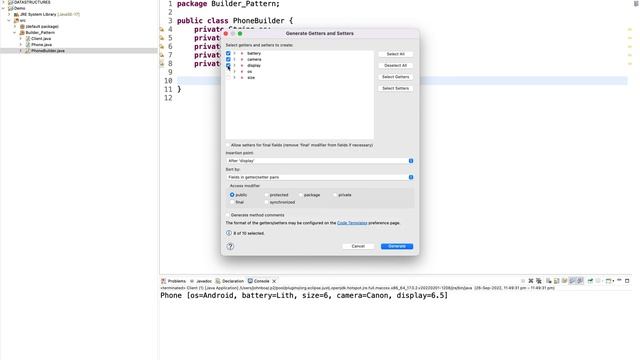This screenshot has width=640, height=360.
Task: Toggle the console Word Wrap icon
Action: coord(564,281)
